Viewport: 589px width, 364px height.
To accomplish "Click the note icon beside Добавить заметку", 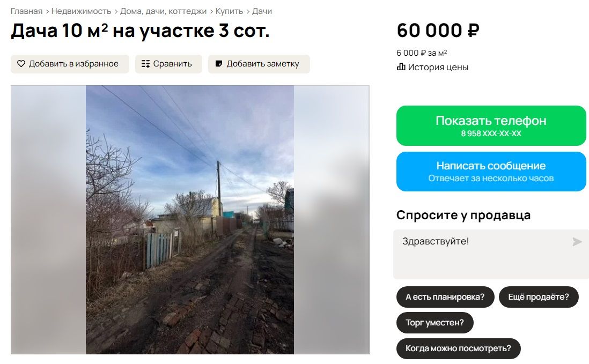I will 219,64.
